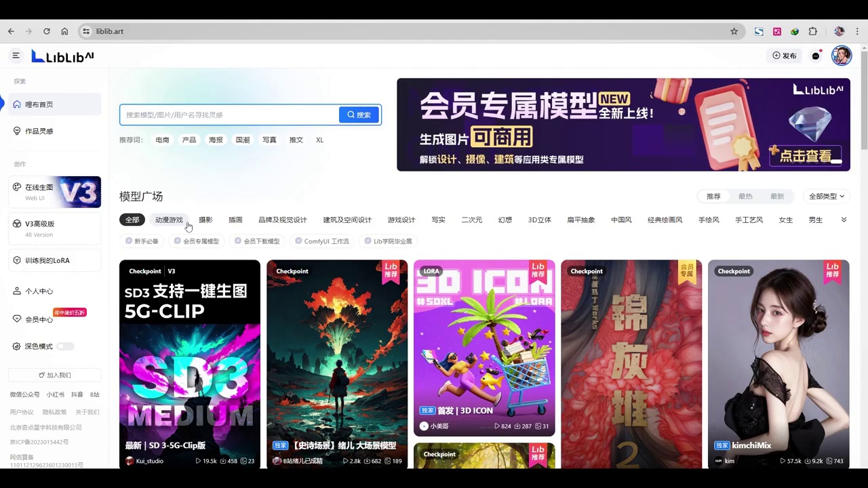
Task: Switch sorting to 最新
Action: (x=777, y=197)
